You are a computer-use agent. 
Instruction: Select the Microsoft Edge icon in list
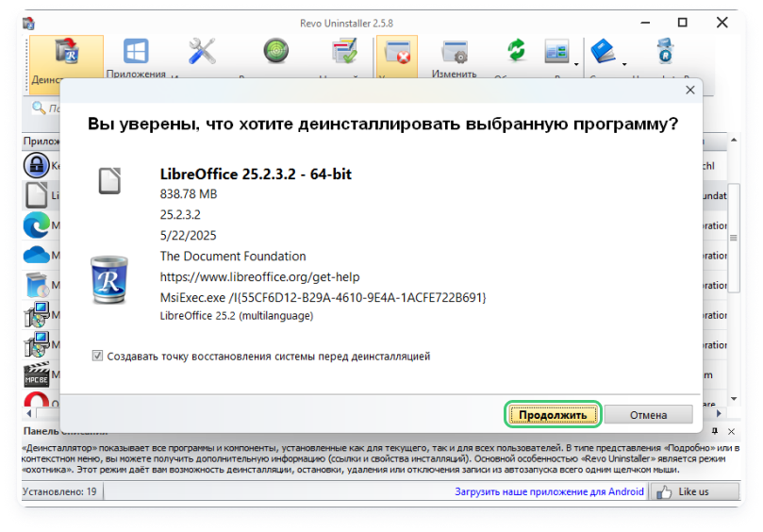tap(37, 224)
